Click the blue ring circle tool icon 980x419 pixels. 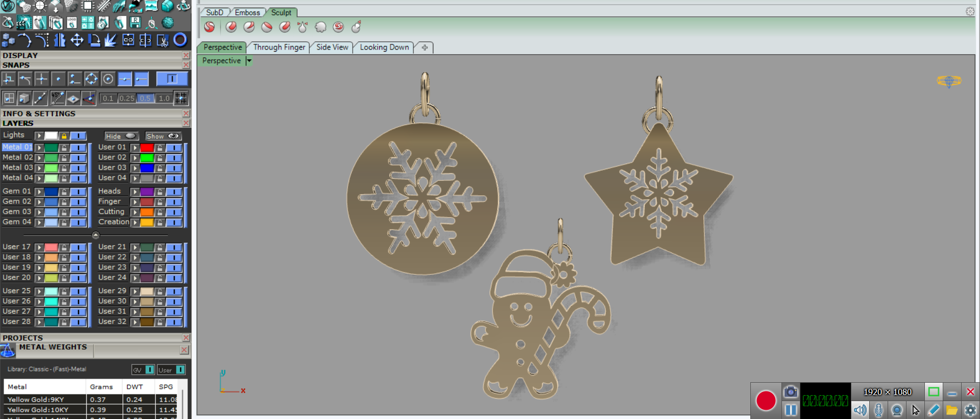pyautogui.click(x=180, y=40)
